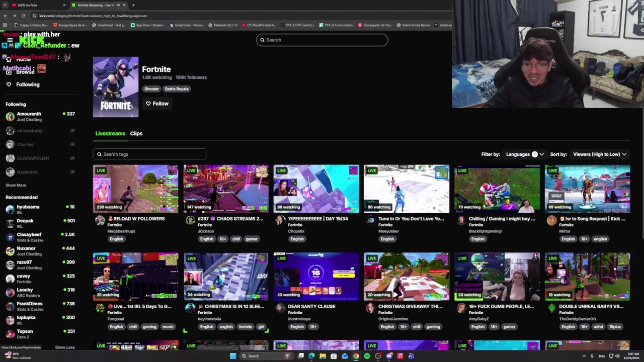Open new browser tab with plus button

[x=133, y=5]
